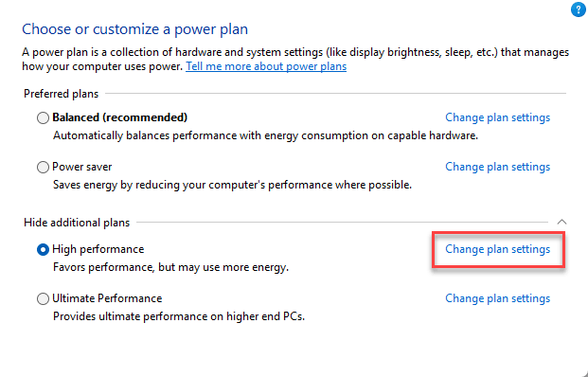Change plan settings for Power saver
This screenshot has height=377, width=588.
(498, 167)
